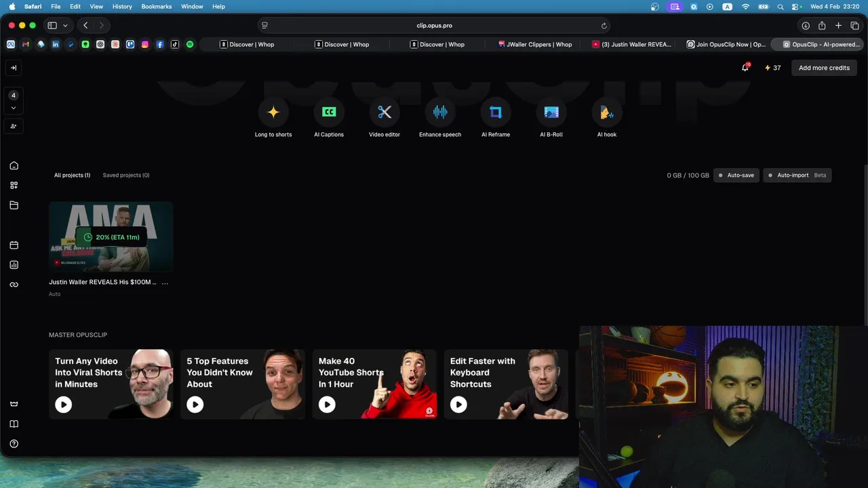The height and width of the screenshot is (488, 868).
Task: Toggle the Auto-import Beta option
Action: pos(797,176)
